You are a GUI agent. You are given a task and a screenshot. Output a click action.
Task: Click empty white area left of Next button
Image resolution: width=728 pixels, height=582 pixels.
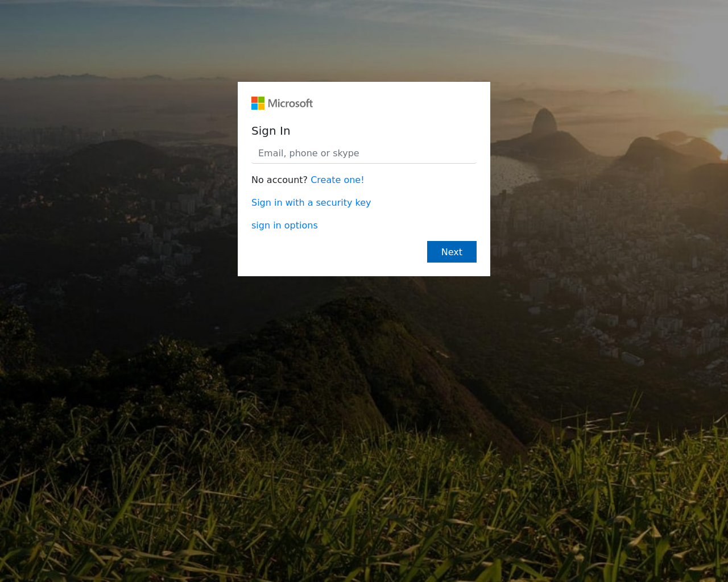point(336,252)
